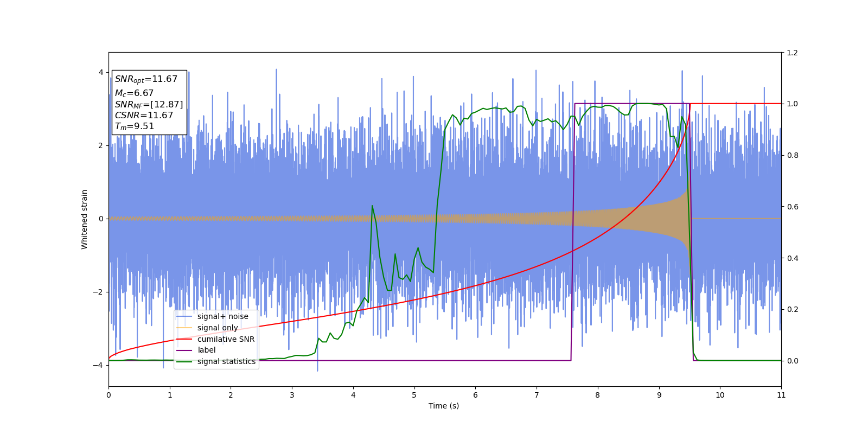Image resolution: width=868 pixels, height=434 pixels.
Task: Click x-axis tick label 3
Action: (x=292, y=395)
